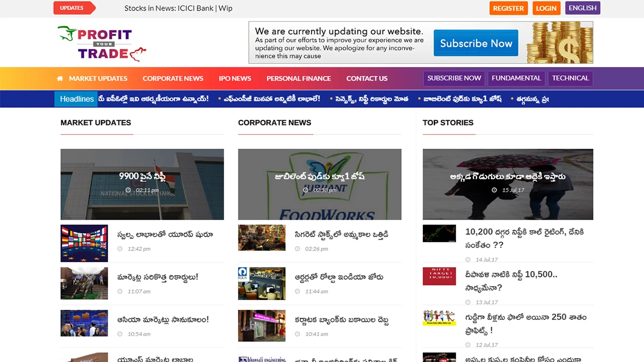Open the FUNDAMENTAL section button

[x=517, y=78]
